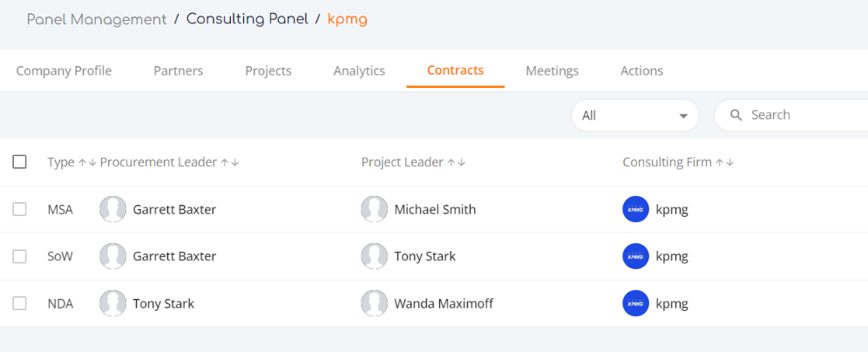Tick the NDA contract checkbox
This screenshot has height=352, width=868.
[19, 303]
